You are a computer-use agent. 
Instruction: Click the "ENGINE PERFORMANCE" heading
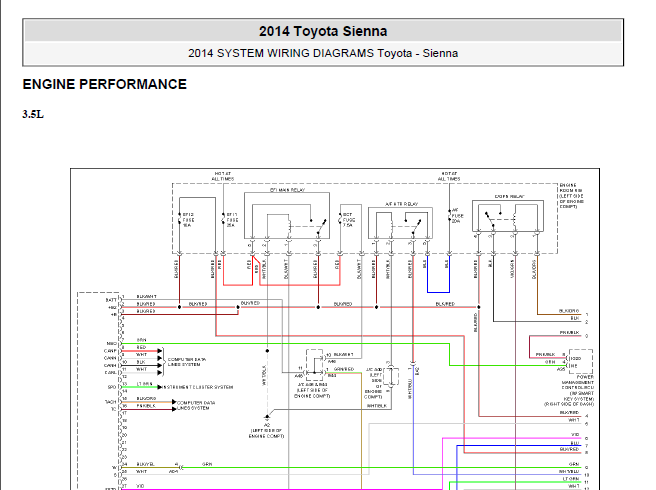(x=105, y=85)
